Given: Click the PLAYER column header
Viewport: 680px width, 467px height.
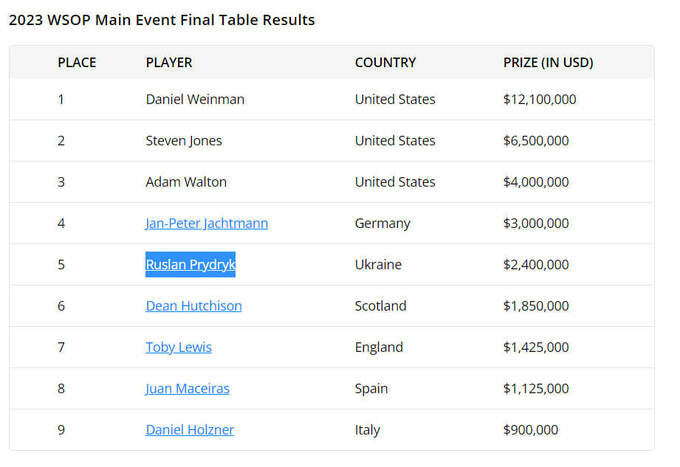Looking at the screenshot, I should coord(168,62).
